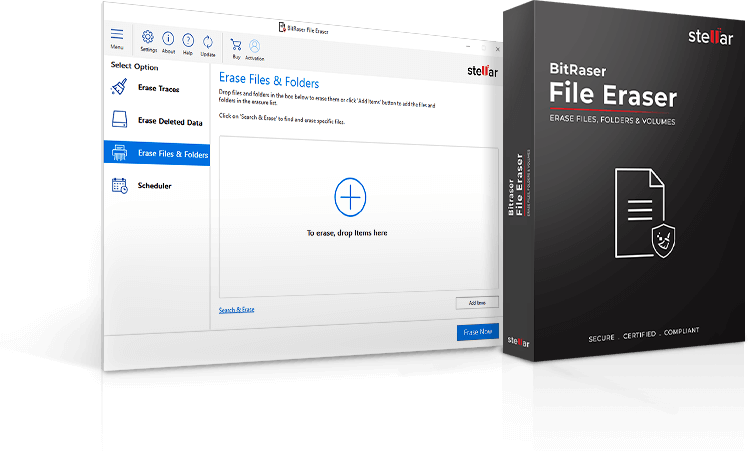
Task: Click the Buy cart icon
Action: click(x=236, y=45)
